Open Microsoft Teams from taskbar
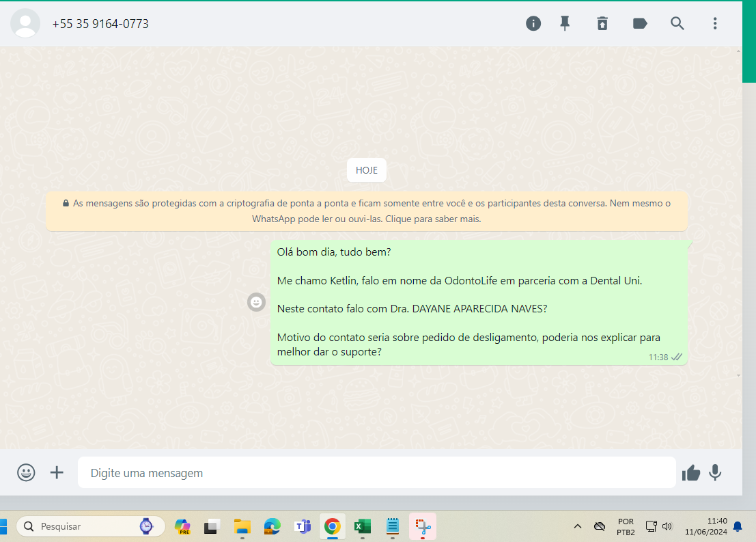The image size is (756, 542). [303, 526]
